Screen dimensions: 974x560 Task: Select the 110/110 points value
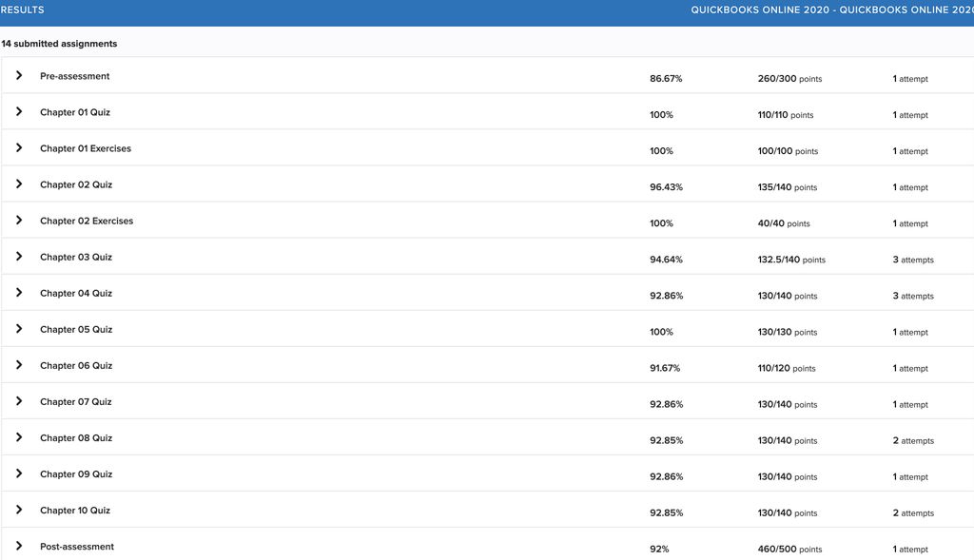tap(785, 115)
